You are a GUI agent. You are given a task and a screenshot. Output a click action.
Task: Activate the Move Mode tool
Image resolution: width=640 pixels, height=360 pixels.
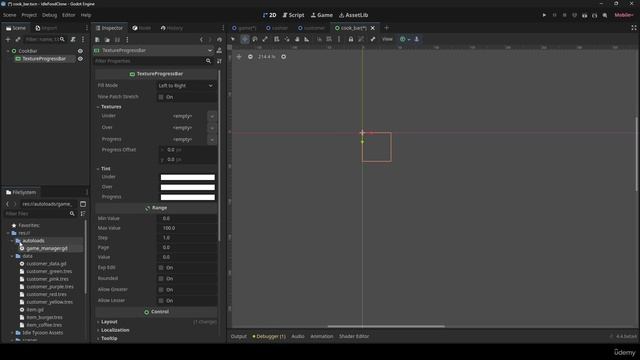(244, 39)
